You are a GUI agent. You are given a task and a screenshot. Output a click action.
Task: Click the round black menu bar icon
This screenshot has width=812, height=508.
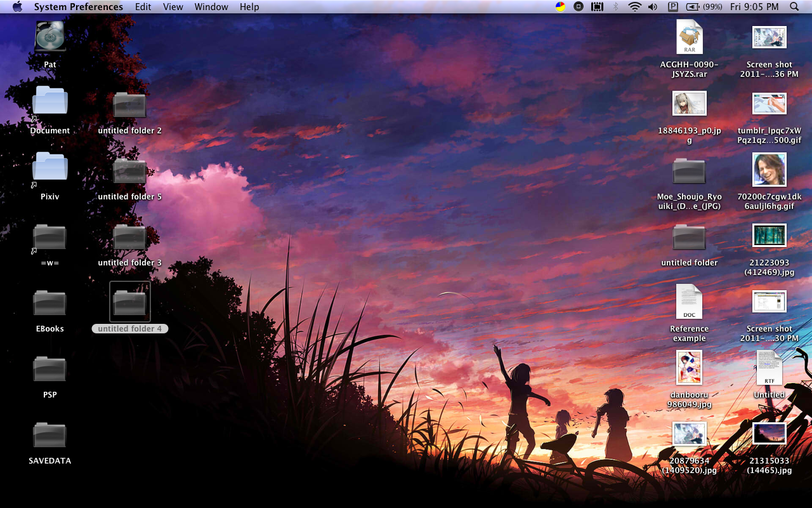[579, 7]
